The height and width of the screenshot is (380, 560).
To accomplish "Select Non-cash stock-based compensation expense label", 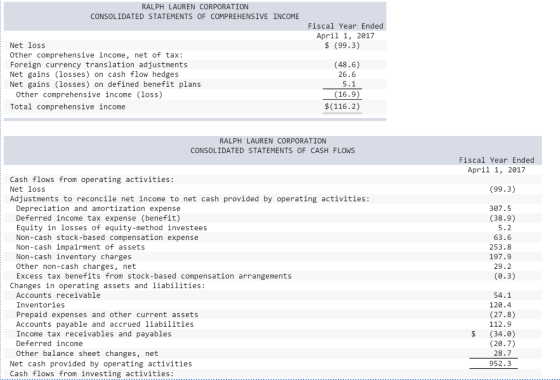I will click(x=107, y=238).
